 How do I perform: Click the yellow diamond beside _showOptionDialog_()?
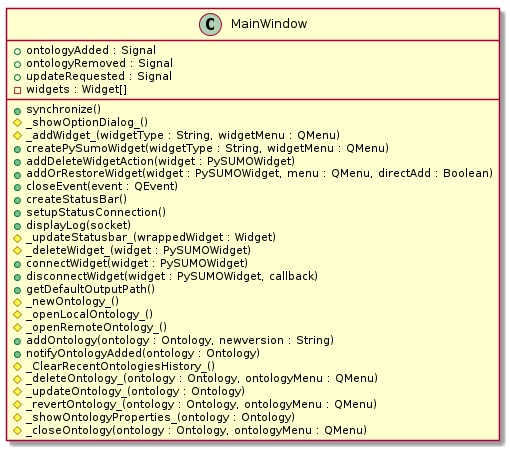pyautogui.click(x=17, y=123)
